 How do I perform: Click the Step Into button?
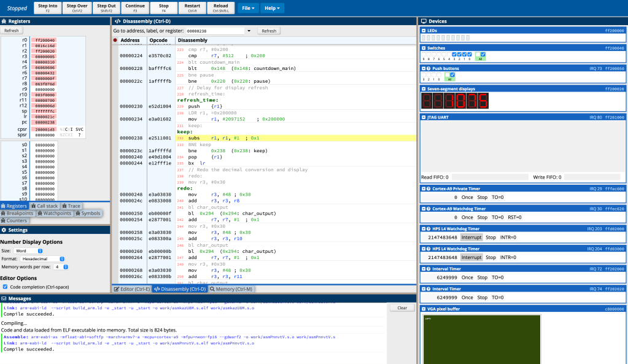pyautogui.click(x=47, y=7)
